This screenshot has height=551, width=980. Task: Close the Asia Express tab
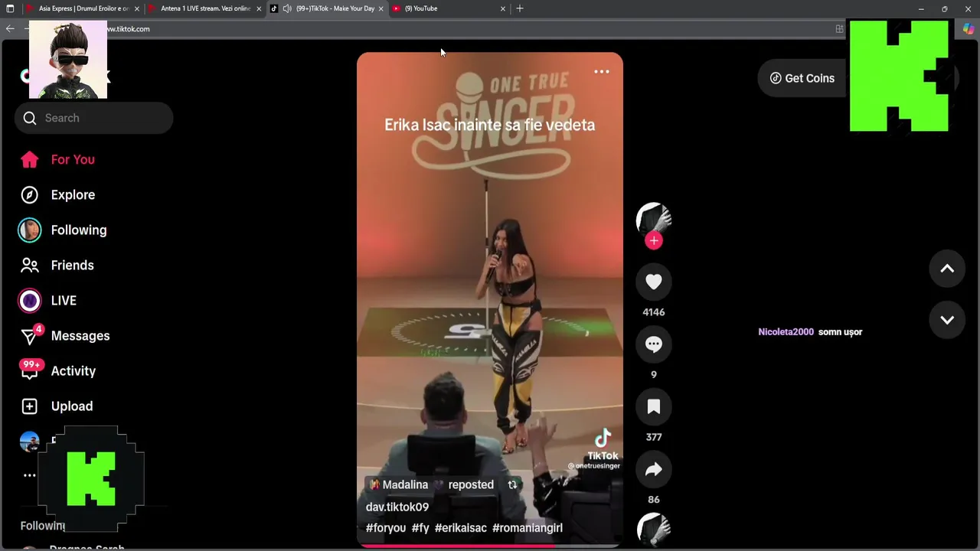point(137,8)
